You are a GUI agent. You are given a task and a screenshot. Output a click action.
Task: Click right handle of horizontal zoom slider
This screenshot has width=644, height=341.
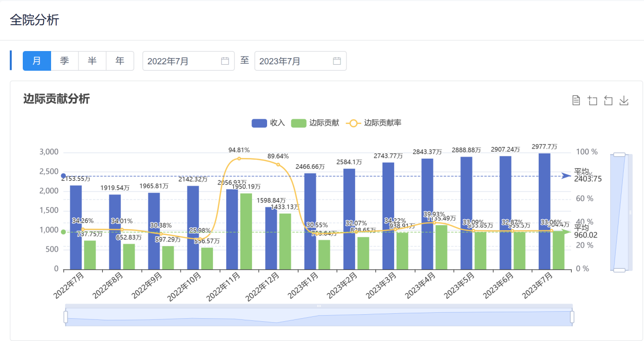pyautogui.click(x=572, y=317)
